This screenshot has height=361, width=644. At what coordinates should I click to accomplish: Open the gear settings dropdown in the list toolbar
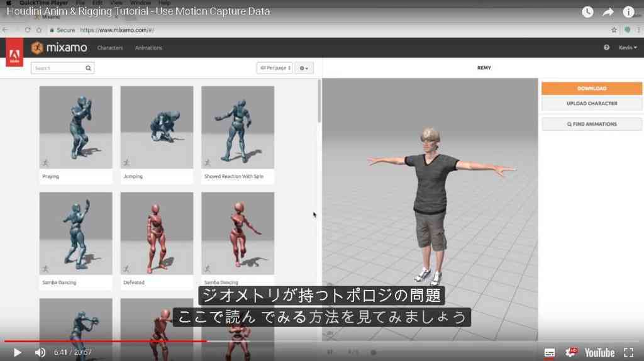click(x=304, y=68)
